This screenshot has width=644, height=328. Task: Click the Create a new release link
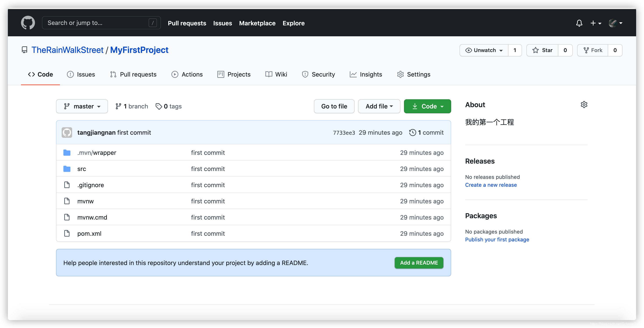491,185
